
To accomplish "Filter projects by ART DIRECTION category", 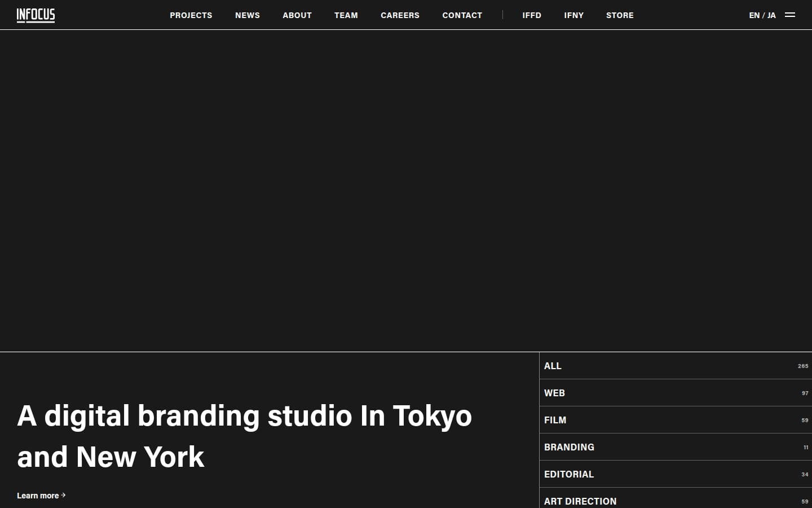I will (676, 499).
